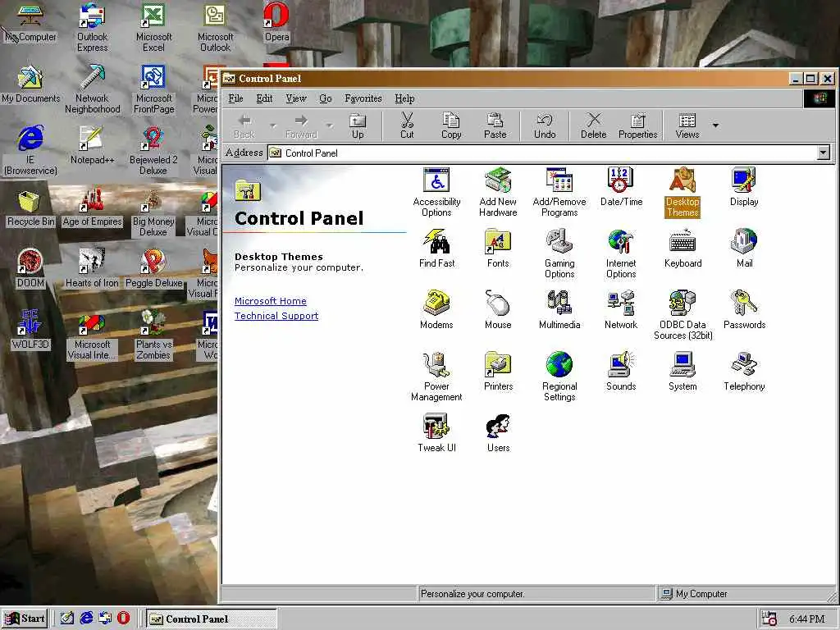Open the View menu

pos(295,98)
